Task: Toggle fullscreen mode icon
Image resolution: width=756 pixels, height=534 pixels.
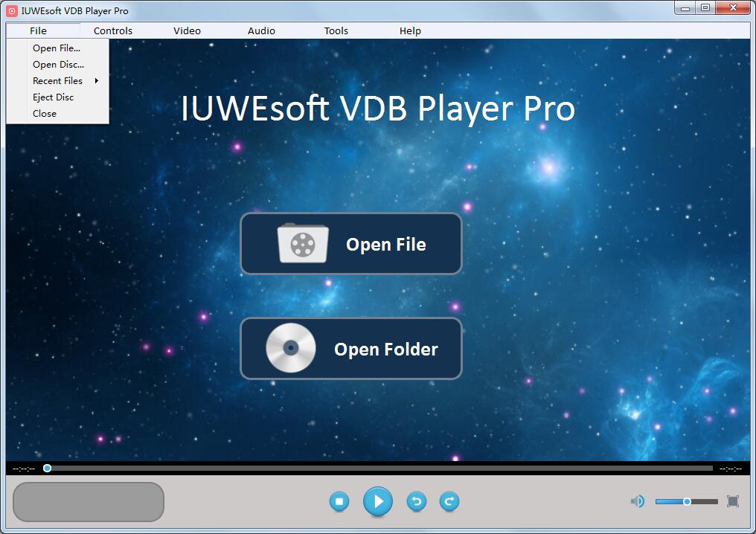Action: point(733,502)
